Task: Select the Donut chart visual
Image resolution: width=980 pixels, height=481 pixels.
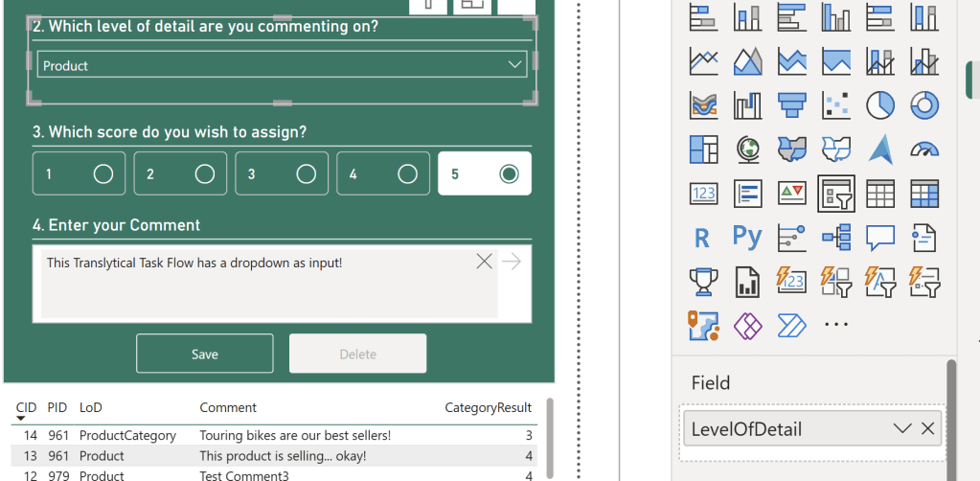Action: [x=923, y=104]
